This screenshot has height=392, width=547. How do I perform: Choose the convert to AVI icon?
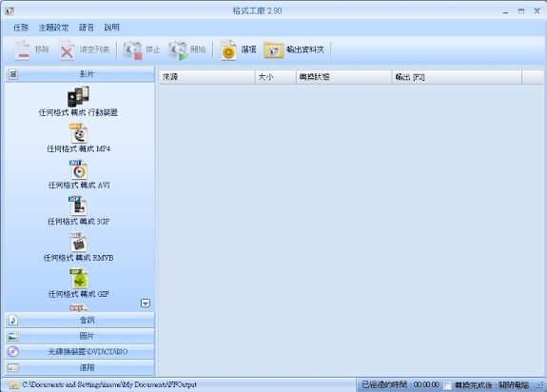[78, 169]
